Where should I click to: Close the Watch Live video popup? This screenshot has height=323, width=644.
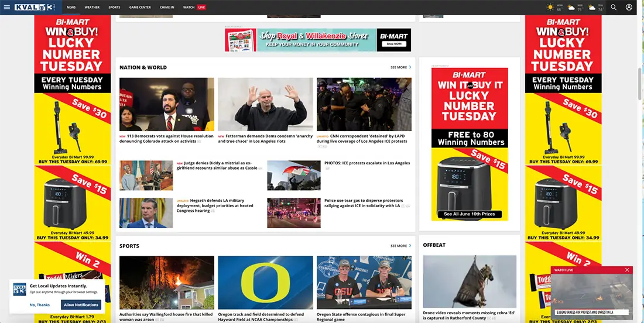pyautogui.click(x=627, y=270)
